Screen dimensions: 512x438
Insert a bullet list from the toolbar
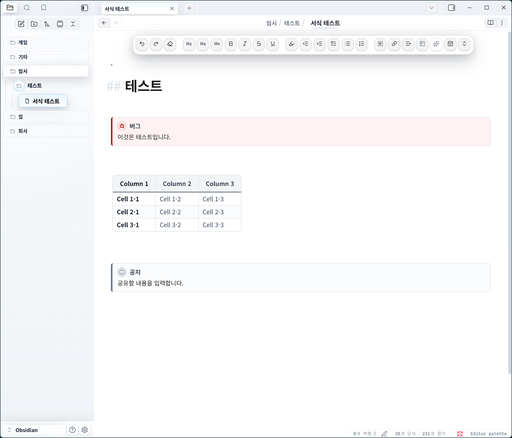[348, 44]
